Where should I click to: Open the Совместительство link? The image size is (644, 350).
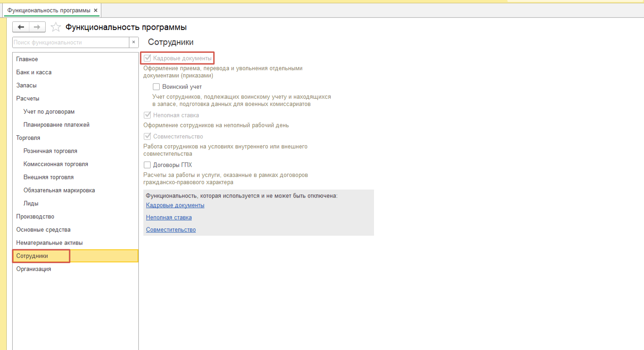click(x=171, y=230)
